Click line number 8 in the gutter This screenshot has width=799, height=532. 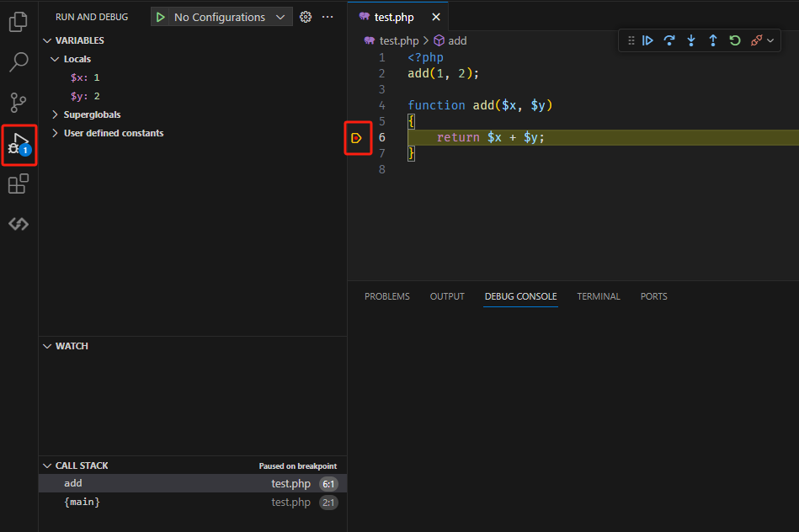[381, 170]
